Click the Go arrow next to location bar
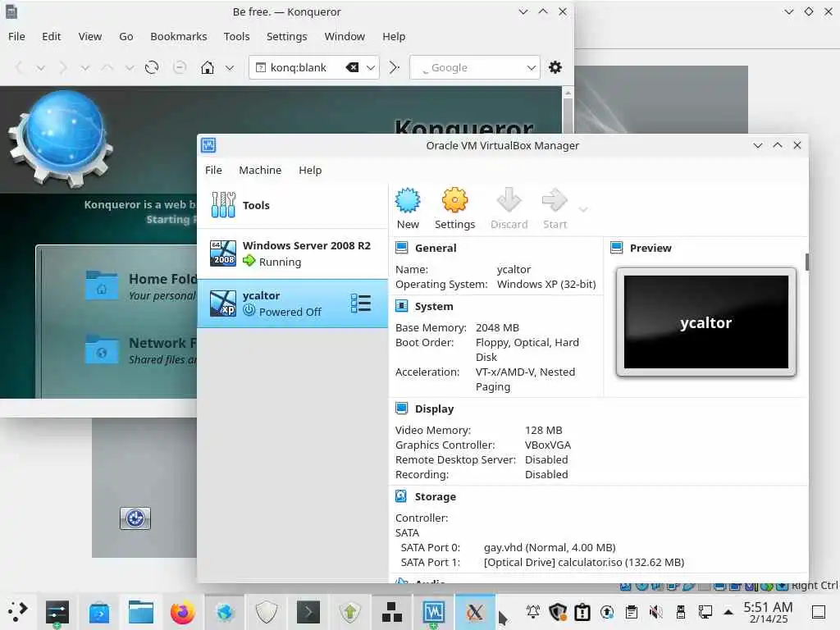Screen dimensions: 840x630 395,67
